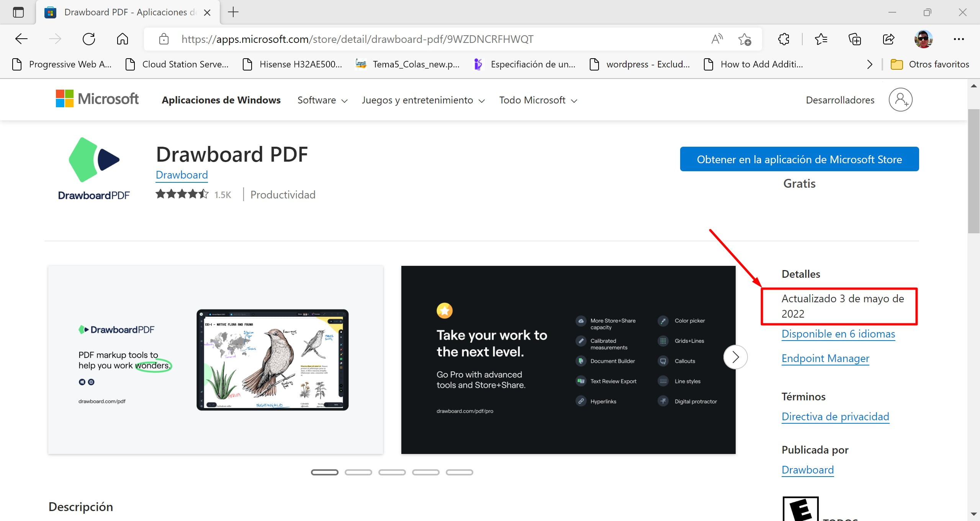Open Disponible en 6 idiomas

point(838,334)
